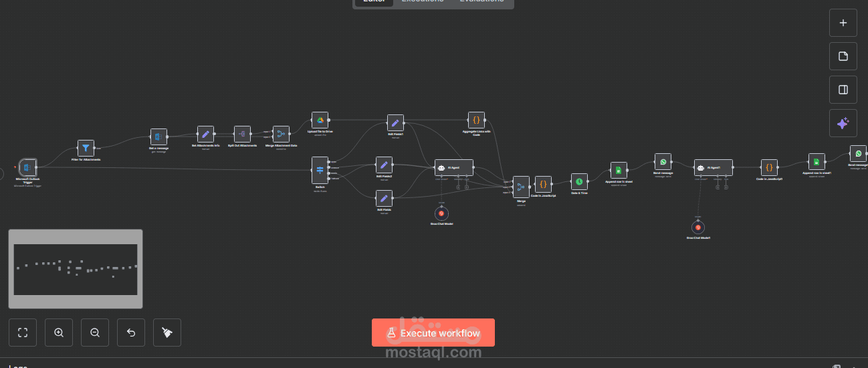Zoom out of the canvas
This screenshot has width=868, height=368.
95,333
